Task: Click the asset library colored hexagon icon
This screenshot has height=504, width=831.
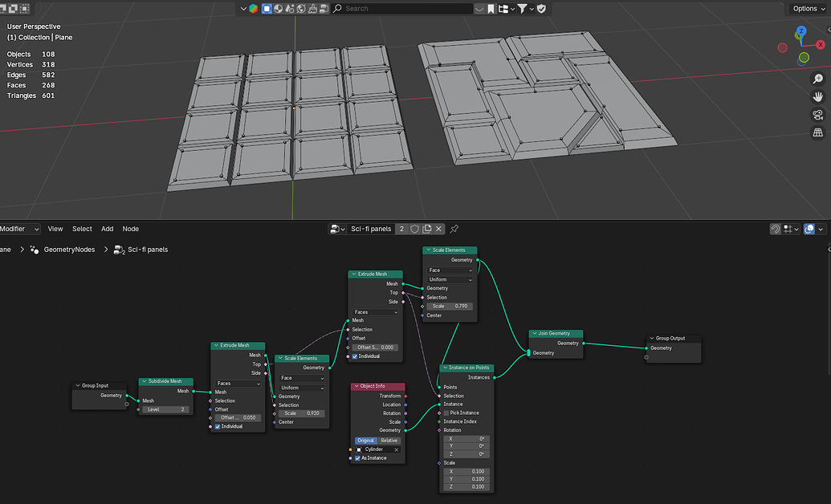Action: pos(254,9)
